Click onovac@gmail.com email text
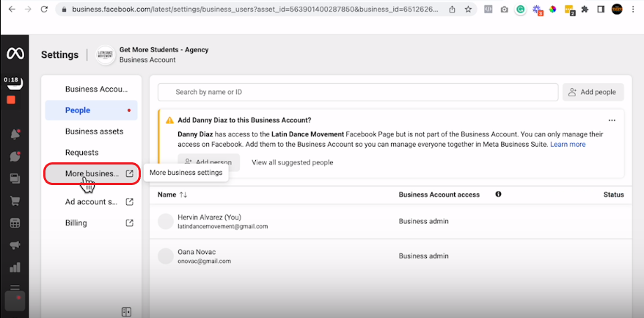The image size is (644, 318). 204,261
